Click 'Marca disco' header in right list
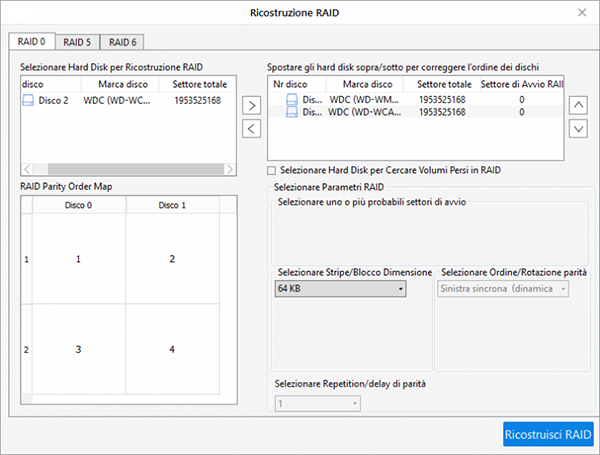Screen dimensions: 600x455 click(x=364, y=84)
